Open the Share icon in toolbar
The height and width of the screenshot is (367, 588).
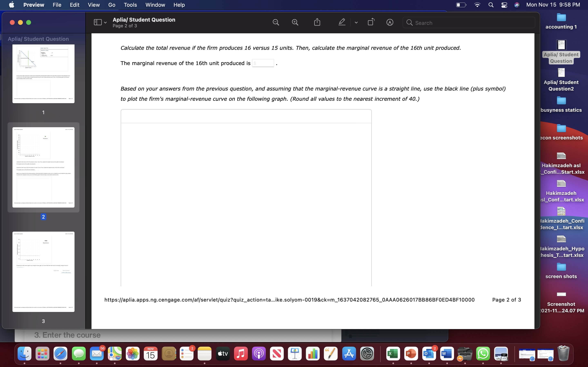click(317, 22)
